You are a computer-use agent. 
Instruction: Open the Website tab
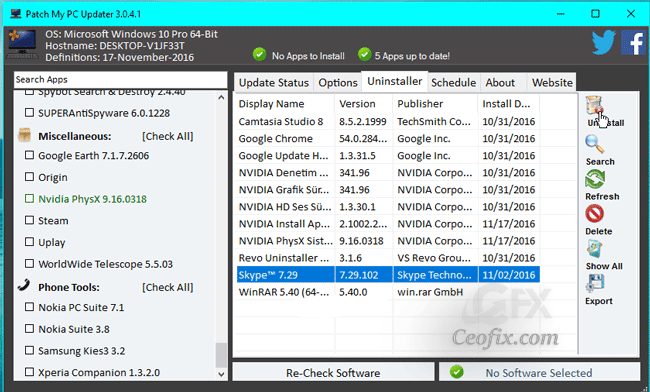(x=552, y=83)
